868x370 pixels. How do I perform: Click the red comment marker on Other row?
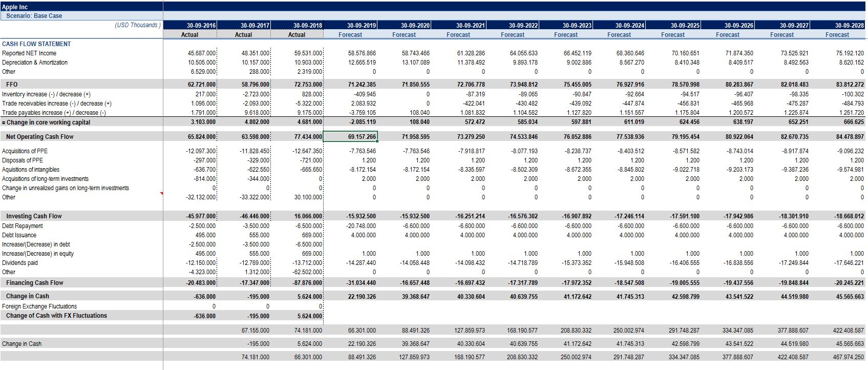[162, 194]
